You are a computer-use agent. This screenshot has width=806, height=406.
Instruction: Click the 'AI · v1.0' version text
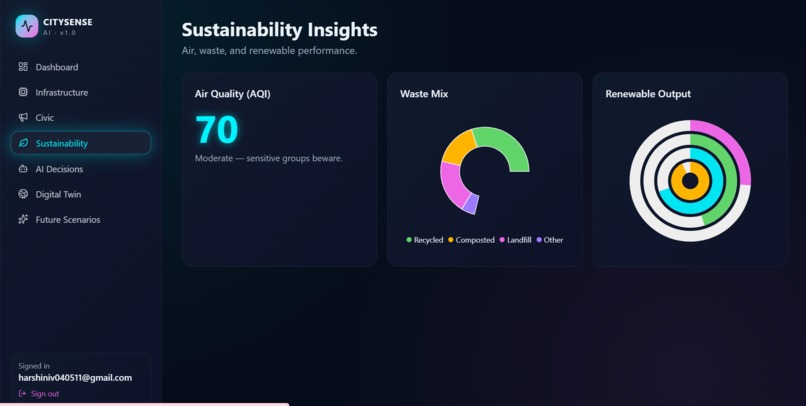pos(60,33)
